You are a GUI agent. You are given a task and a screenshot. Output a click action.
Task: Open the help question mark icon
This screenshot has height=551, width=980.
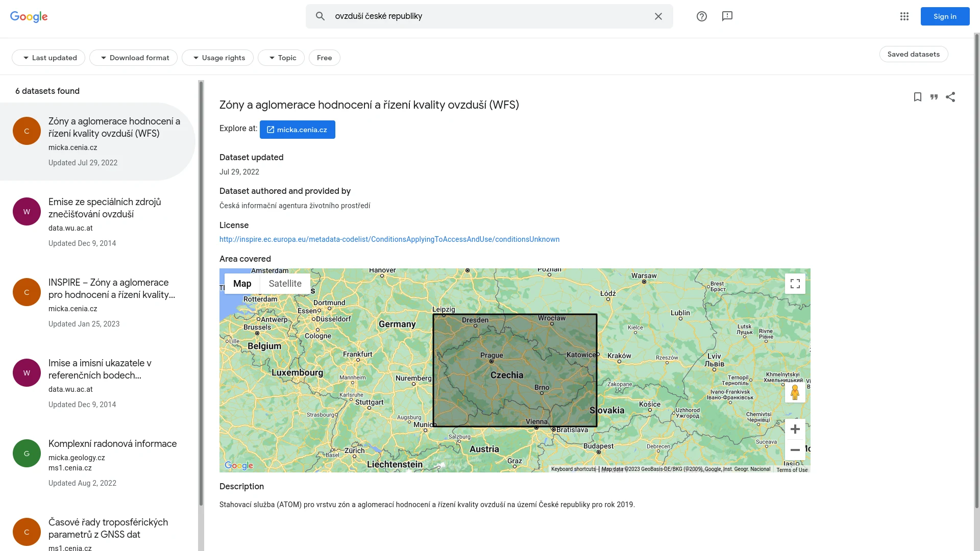pyautogui.click(x=702, y=16)
